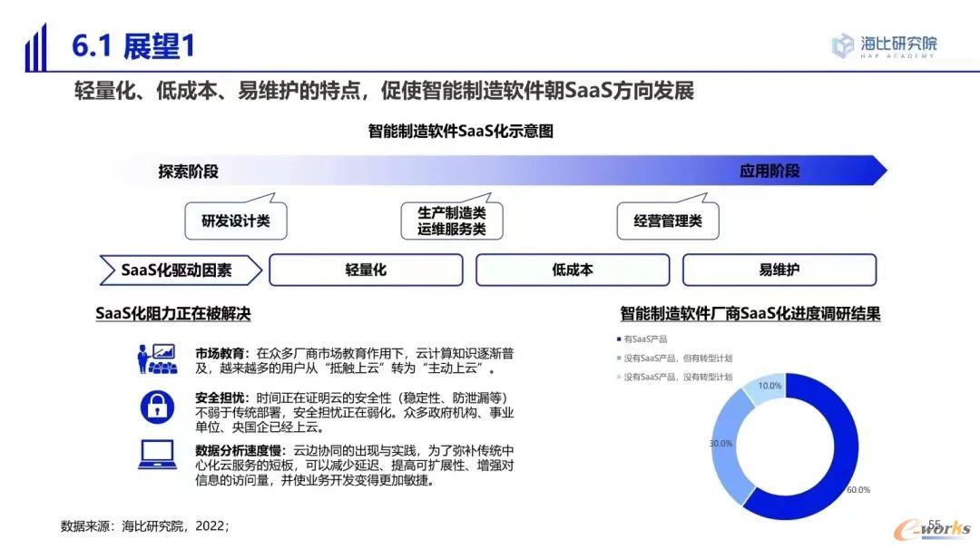
Task: Select the dark blue 有SaaS产品 legend swatch
Action: tap(619, 339)
